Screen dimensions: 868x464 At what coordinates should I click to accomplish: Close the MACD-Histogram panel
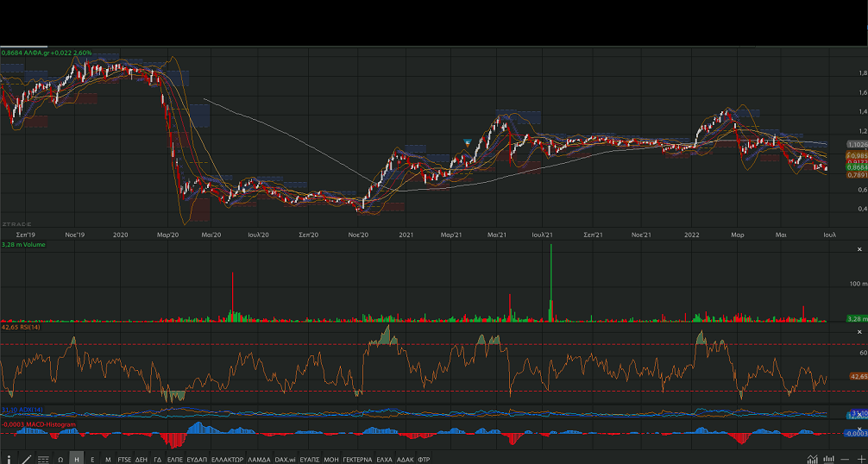pos(859,428)
